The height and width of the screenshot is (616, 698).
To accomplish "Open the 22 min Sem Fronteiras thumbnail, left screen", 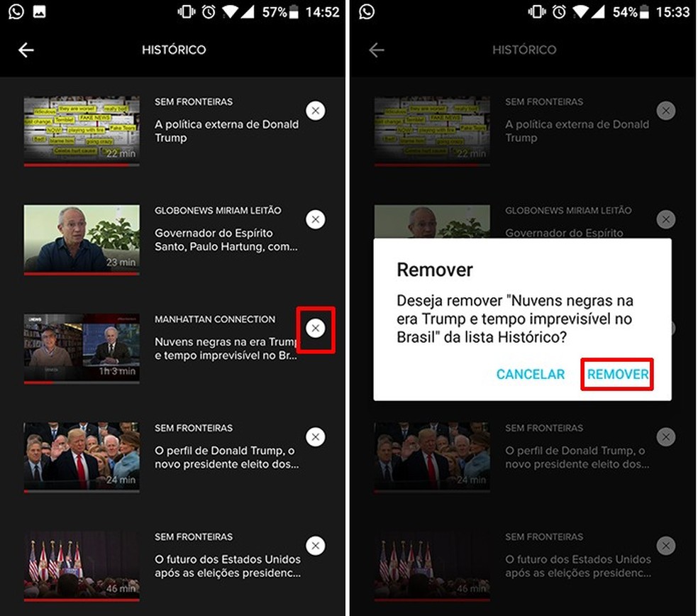I will coord(82,131).
